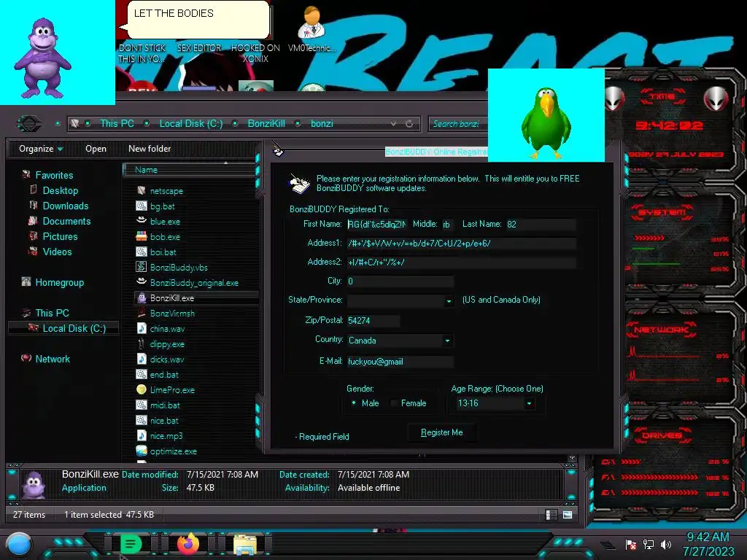Click the First Name input field
Viewport: 747px width, 560px height.
click(x=377, y=225)
